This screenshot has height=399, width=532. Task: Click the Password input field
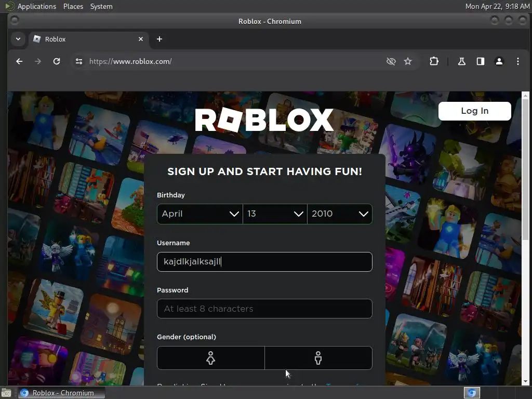click(x=264, y=309)
